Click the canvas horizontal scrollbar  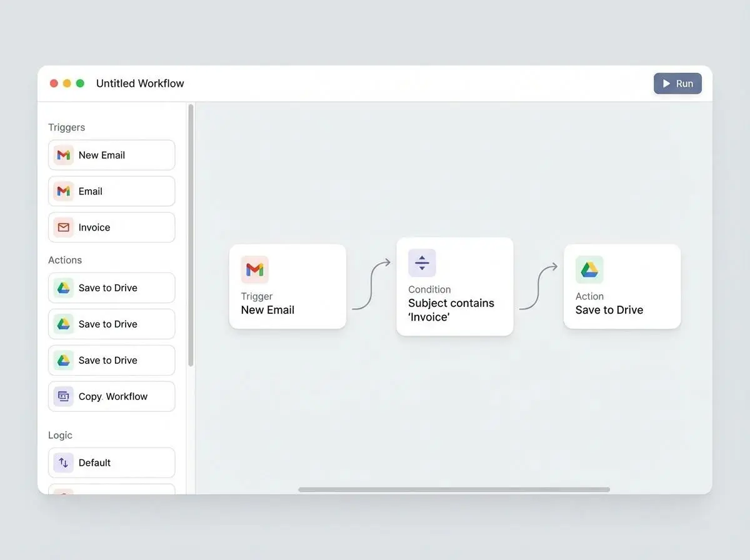[x=454, y=489]
